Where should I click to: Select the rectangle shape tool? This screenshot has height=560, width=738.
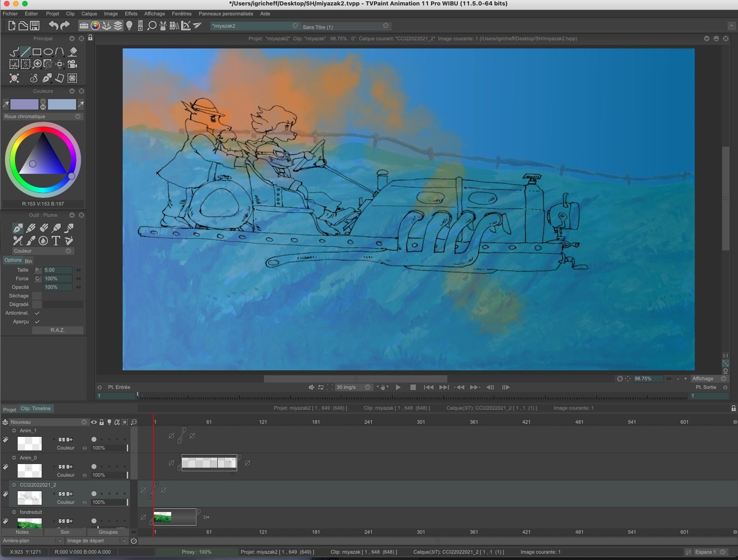click(37, 52)
